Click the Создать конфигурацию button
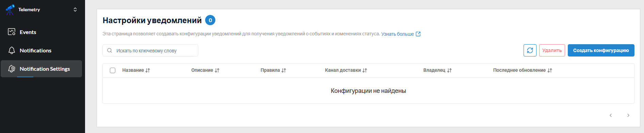 601,50
